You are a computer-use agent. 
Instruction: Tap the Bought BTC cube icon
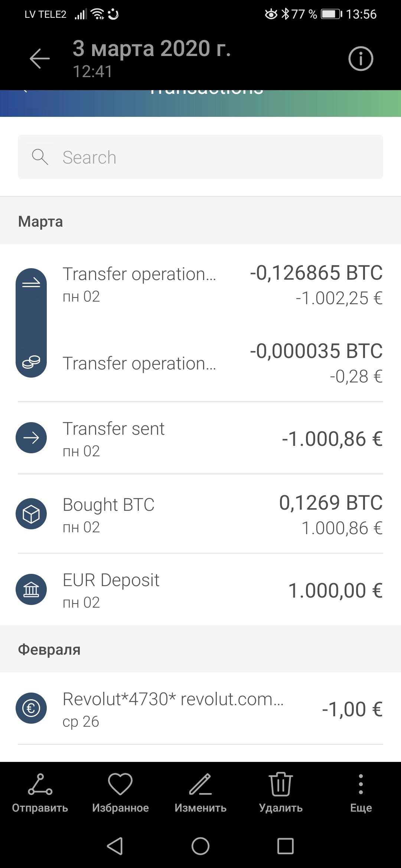(31, 514)
